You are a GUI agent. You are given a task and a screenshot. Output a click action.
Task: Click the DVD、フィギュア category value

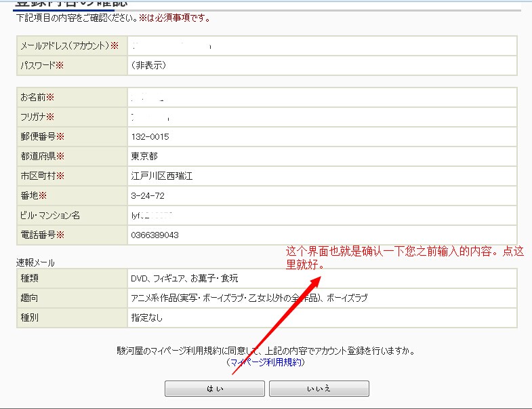tap(184, 279)
